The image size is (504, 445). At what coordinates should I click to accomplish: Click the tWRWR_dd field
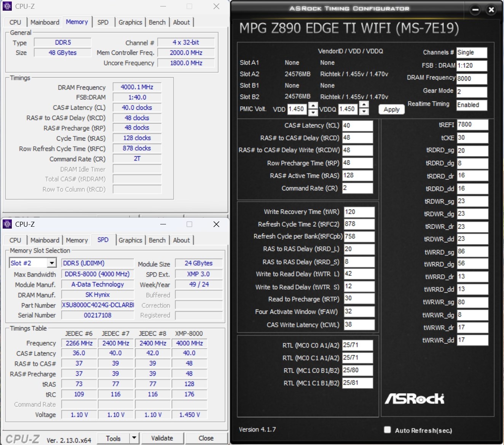point(472,340)
